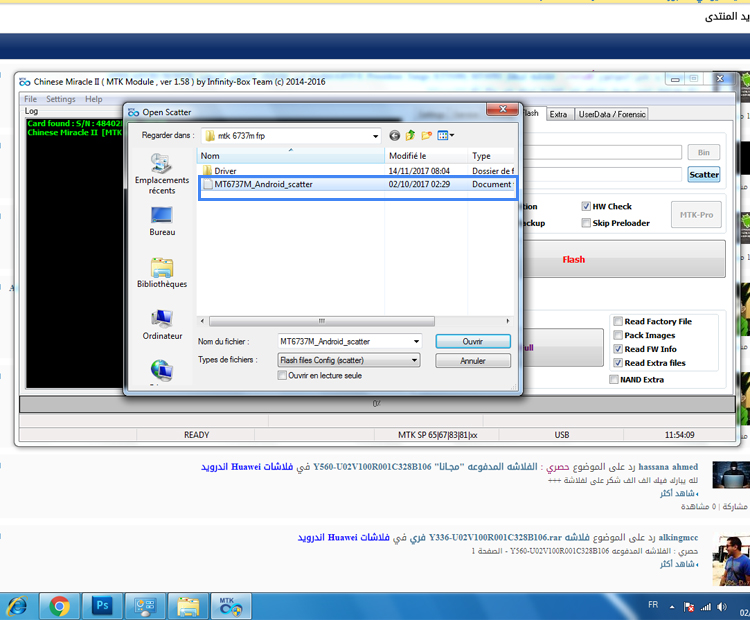Open Windows Explorer from the taskbar
Image resolution: width=750 pixels, height=620 pixels.
188,607
